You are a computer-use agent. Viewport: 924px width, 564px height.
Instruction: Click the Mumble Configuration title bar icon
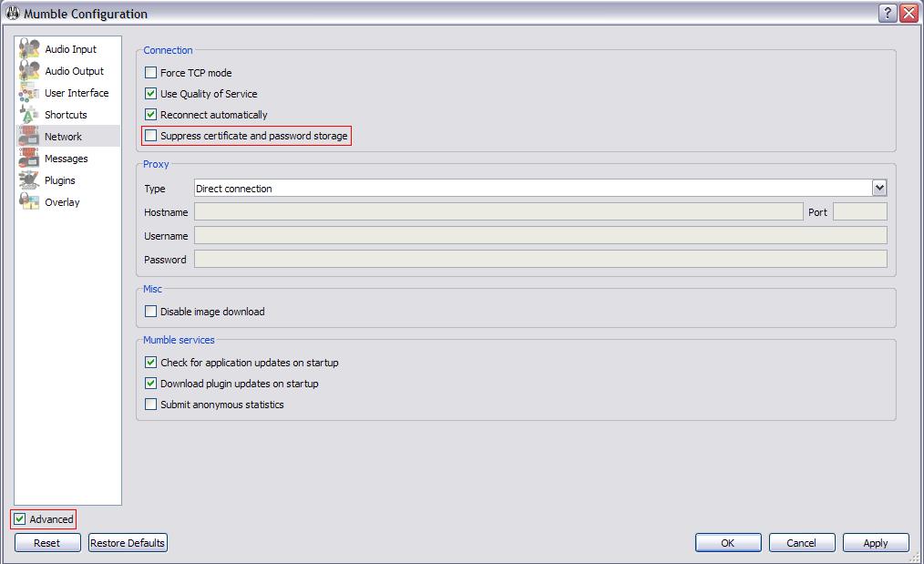(x=13, y=14)
